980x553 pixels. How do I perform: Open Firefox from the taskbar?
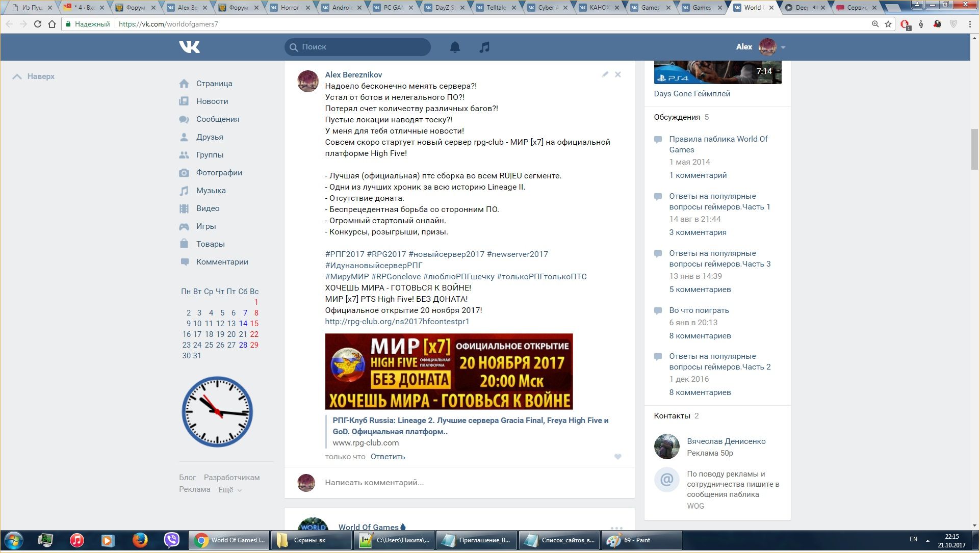click(x=140, y=540)
